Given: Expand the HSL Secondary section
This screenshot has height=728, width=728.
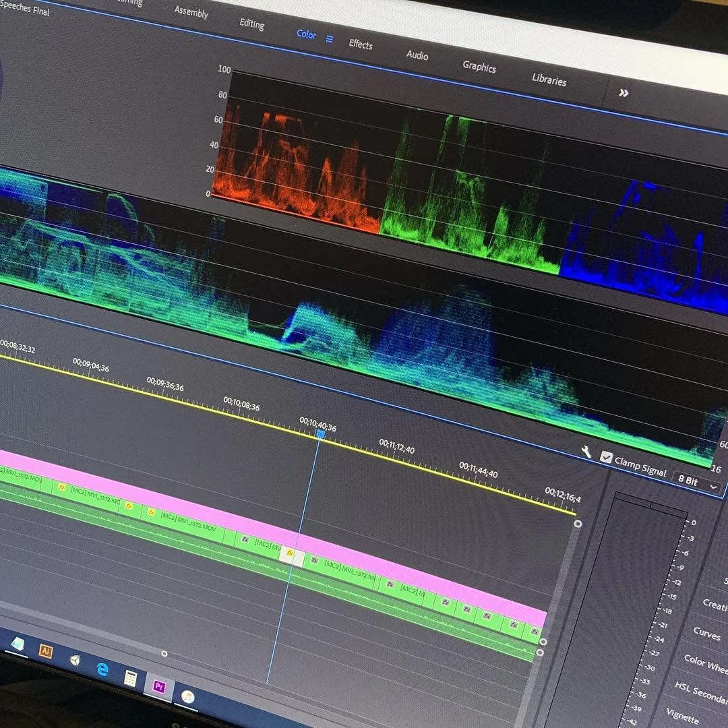Looking at the screenshot, I should [701, 692].
